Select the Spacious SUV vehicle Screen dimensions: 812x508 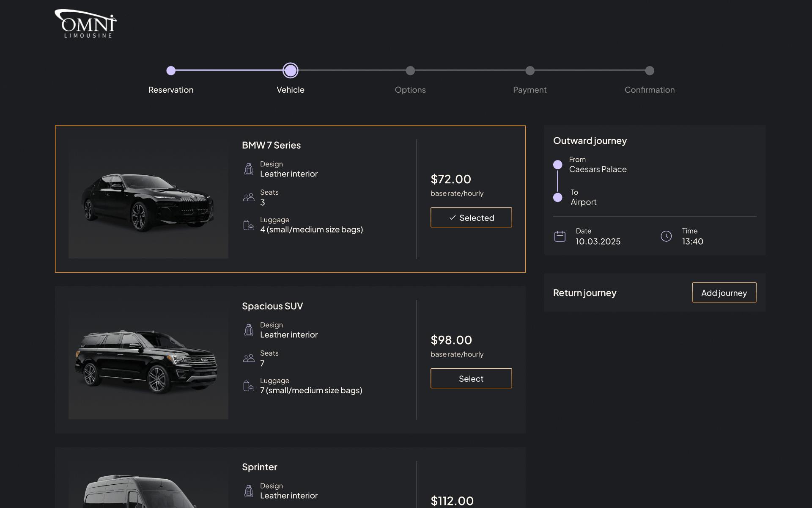(x=471, y=378)
